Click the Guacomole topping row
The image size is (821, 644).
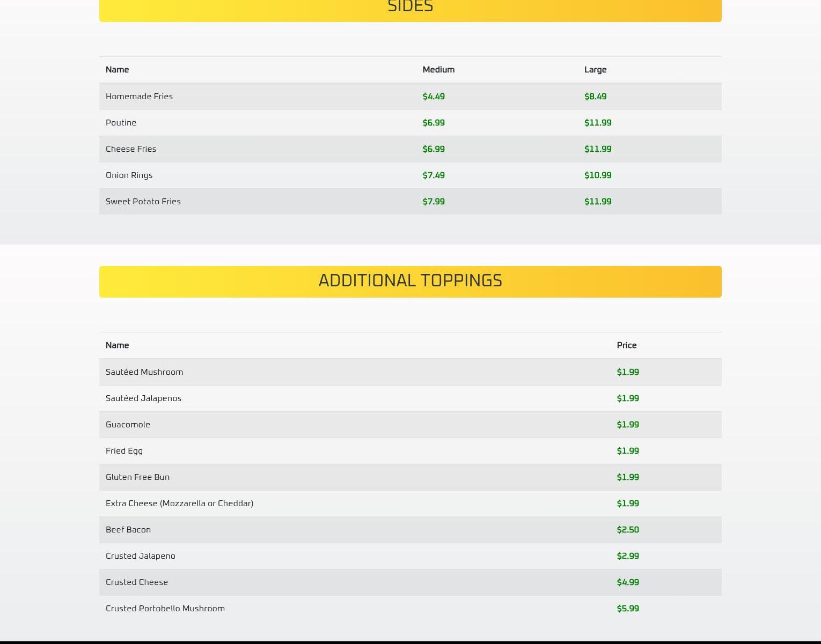128,425
